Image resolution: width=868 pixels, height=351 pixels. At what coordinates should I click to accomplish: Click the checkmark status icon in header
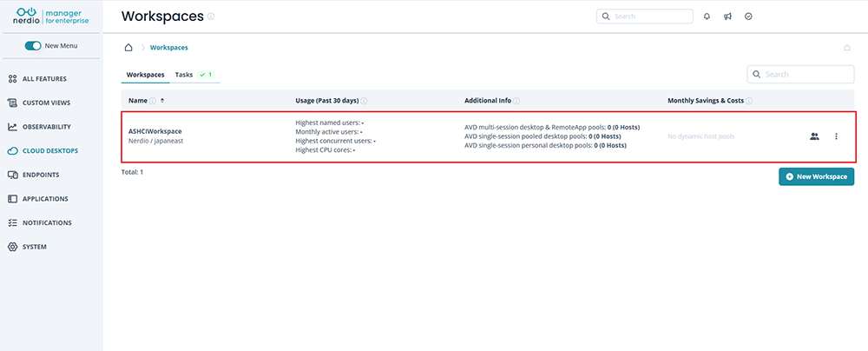point(748,17)
